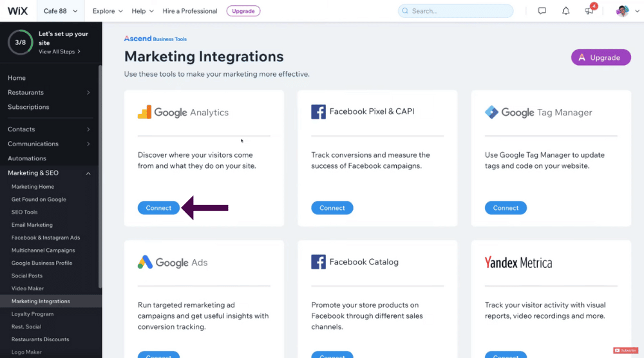Open Restaurants Discounts

tap(40, 339)
